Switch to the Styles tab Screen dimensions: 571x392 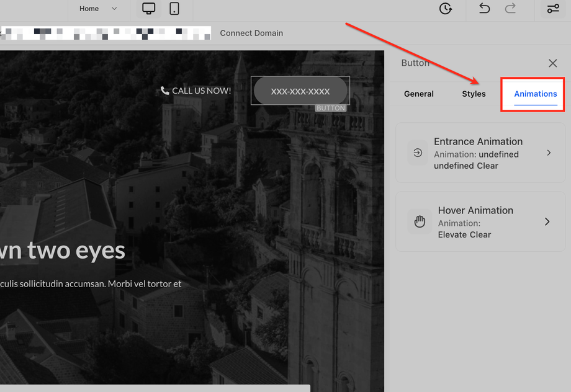point(474,94)
